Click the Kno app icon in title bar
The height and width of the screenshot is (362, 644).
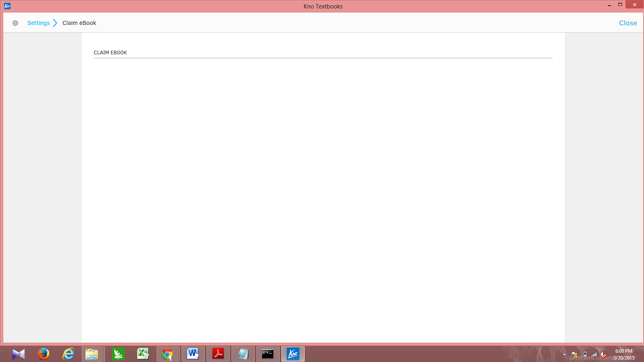tap(7, 6)
